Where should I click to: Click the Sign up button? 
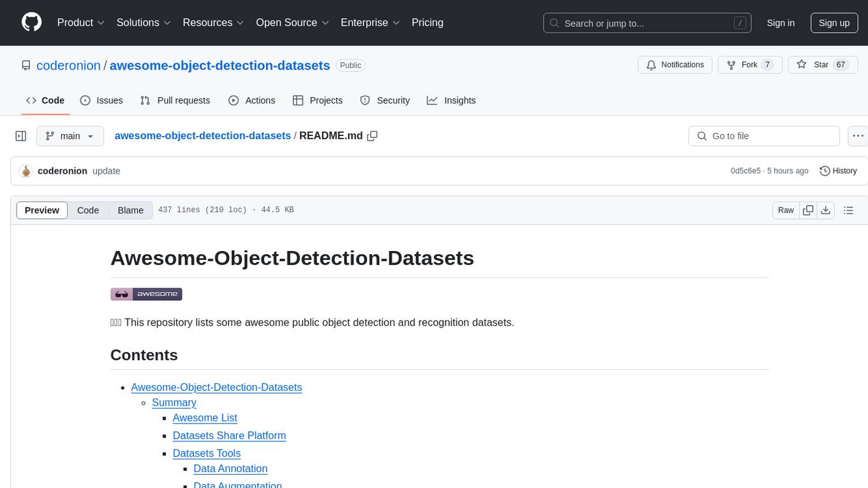tap(834, 23)
